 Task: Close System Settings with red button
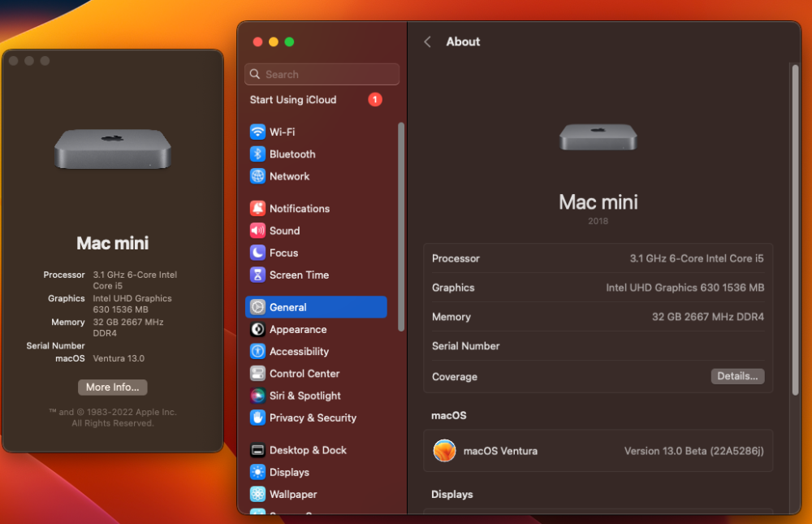(257, 42)
